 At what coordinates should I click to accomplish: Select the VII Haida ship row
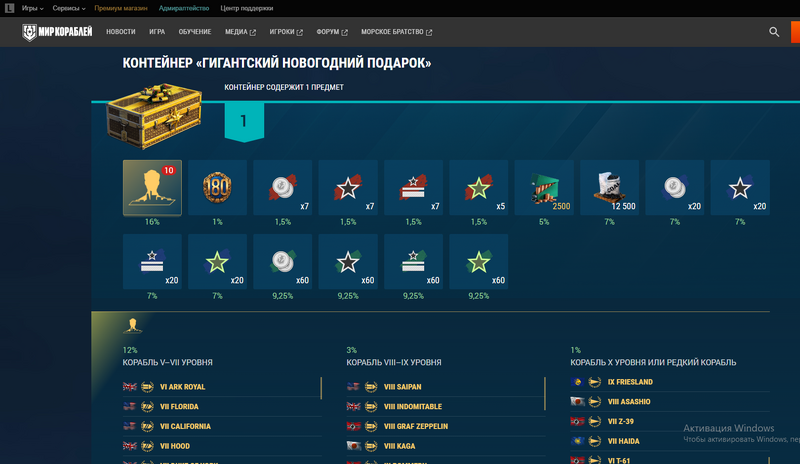(x=669, y=441)
